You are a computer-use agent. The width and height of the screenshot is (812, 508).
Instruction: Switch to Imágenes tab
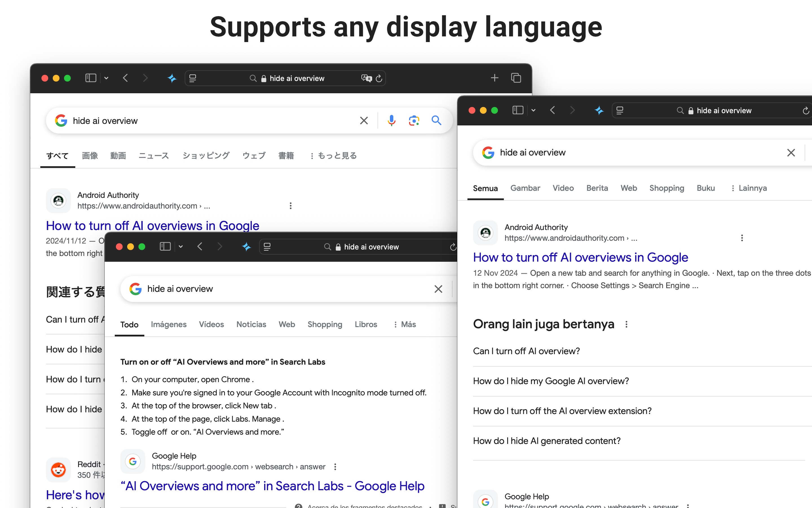[x=168, y=324]
